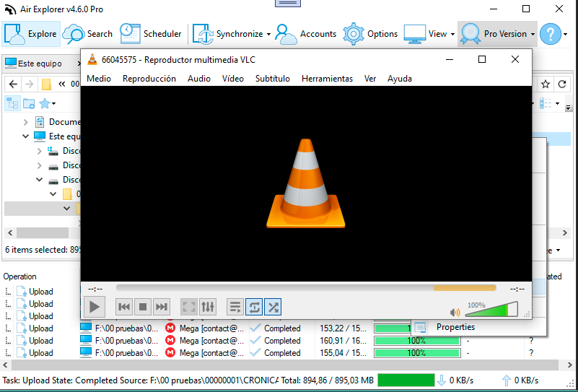Open VLC Subtítulo menu
This screenshot has width=578, height=392.
273,79
